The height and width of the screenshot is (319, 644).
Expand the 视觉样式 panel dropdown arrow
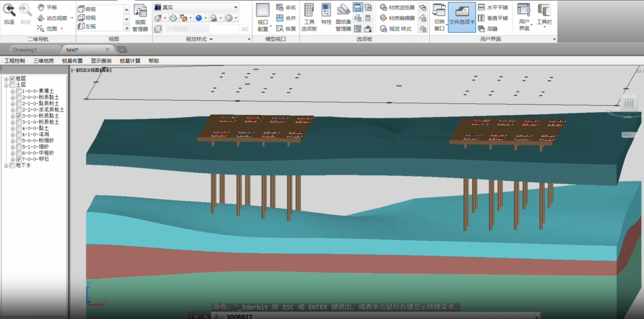click(211, 39)
